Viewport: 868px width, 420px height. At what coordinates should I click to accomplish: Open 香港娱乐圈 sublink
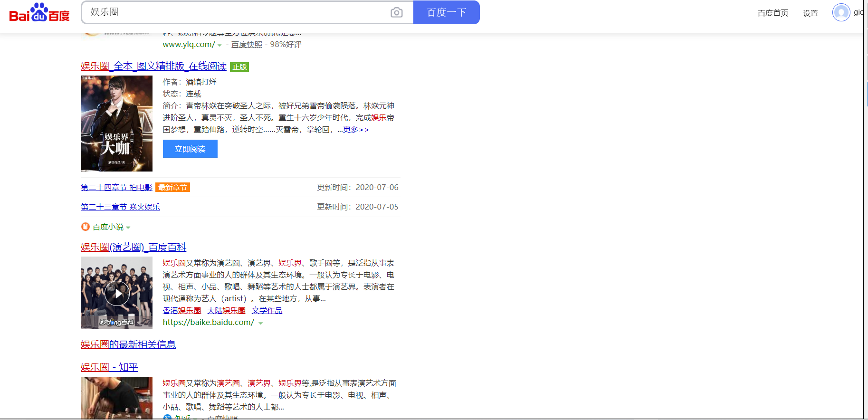coord(182,310)
